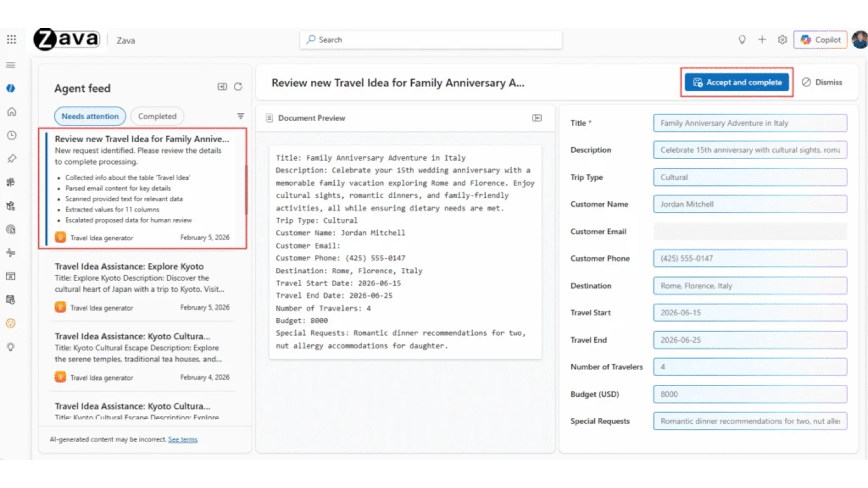Click the lightbulb icon in top bar

click(742, 40)
